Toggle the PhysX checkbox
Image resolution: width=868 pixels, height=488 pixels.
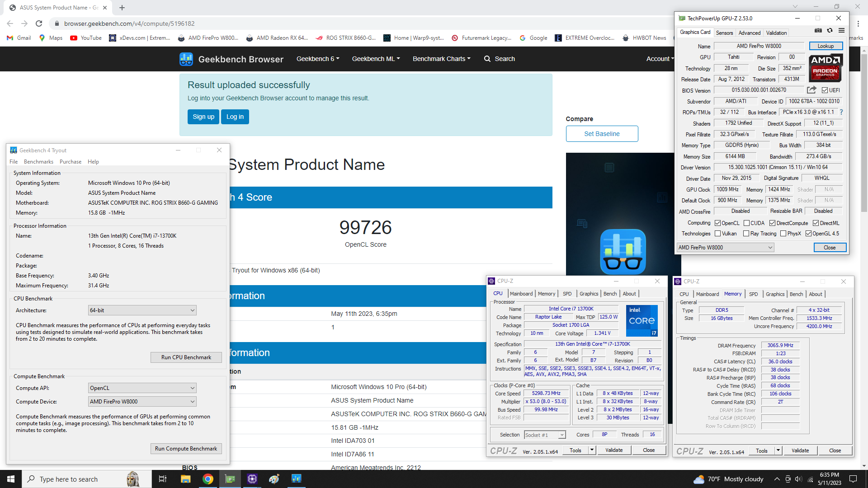pyautogui.click(x=783, y=234)
